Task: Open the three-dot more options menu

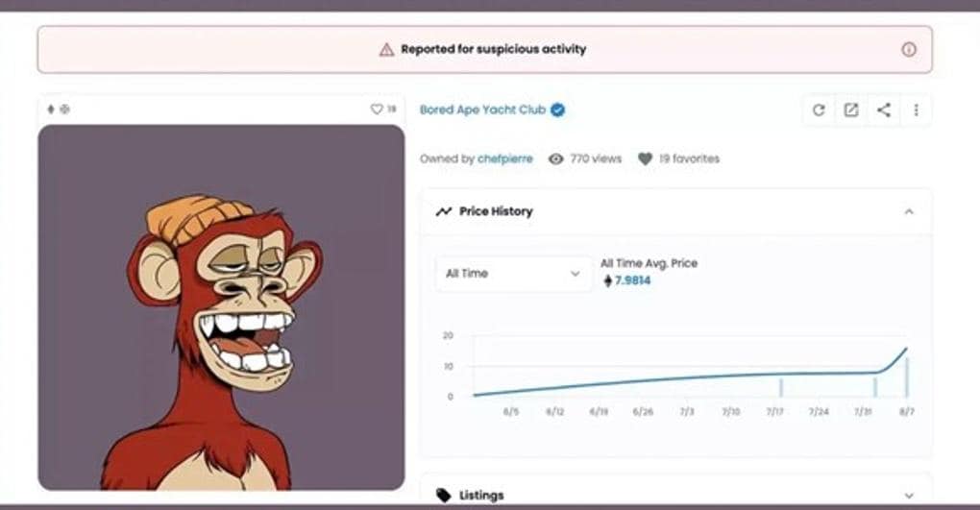Action: (x=916, y=110)
